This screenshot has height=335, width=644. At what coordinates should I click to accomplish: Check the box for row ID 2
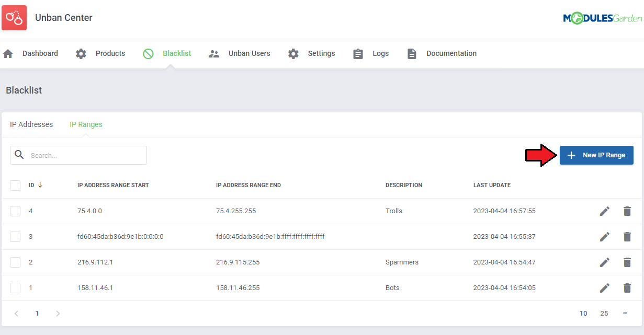15,262
